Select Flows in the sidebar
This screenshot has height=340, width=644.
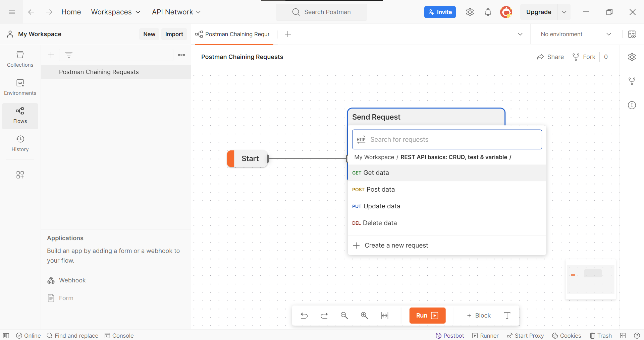(x=20, y=116)
